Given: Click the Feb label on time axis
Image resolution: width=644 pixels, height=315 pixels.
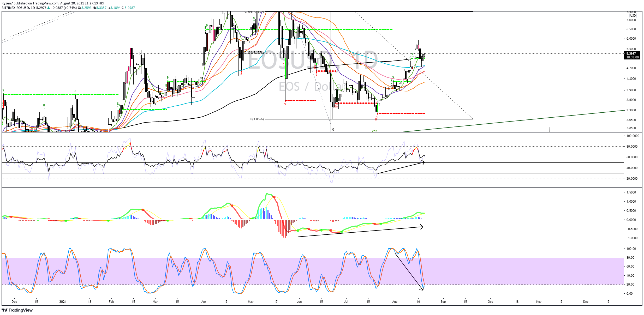Looking at the screenshot, I should (x=111, y=302).
